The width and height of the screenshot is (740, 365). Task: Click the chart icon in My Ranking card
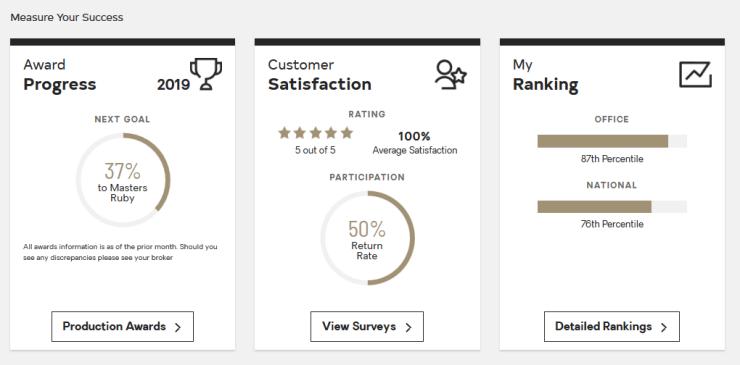click(x=696, y=75)
